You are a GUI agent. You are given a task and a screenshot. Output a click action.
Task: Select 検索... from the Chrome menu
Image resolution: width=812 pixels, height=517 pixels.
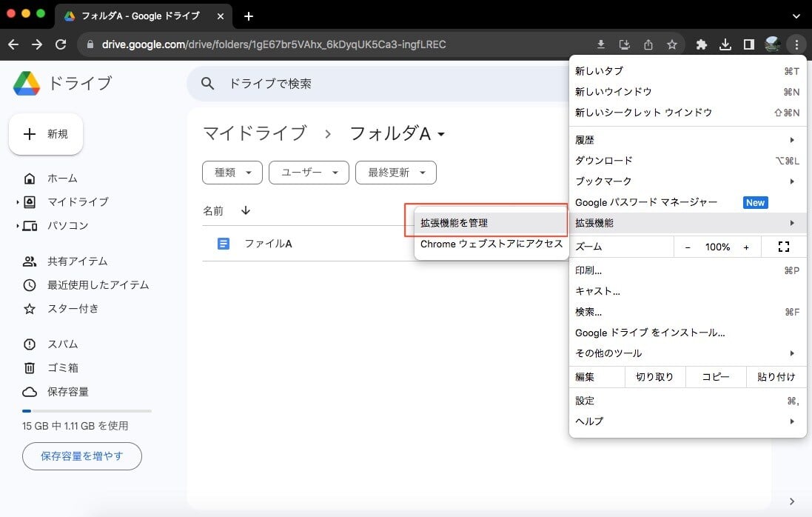(688, 312)
